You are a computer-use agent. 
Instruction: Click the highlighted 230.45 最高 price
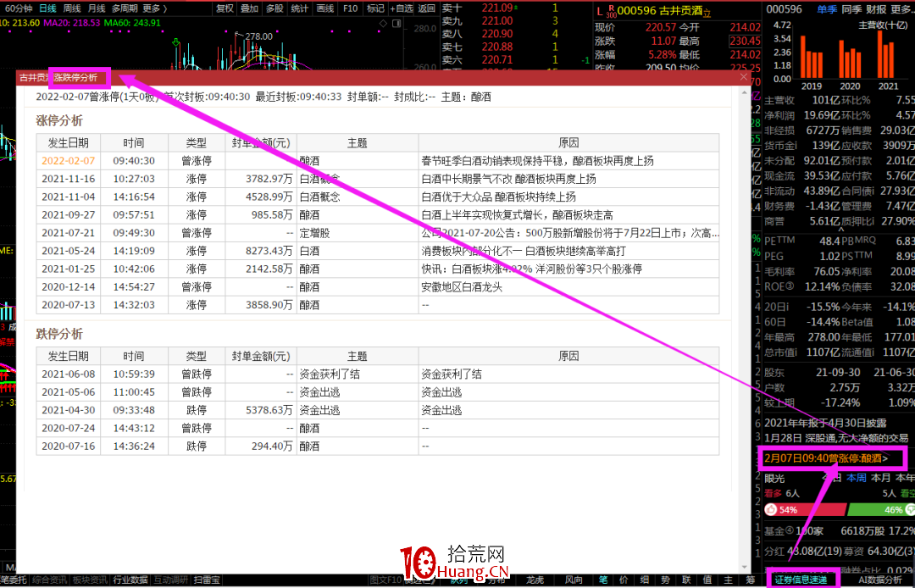[745, 42]
